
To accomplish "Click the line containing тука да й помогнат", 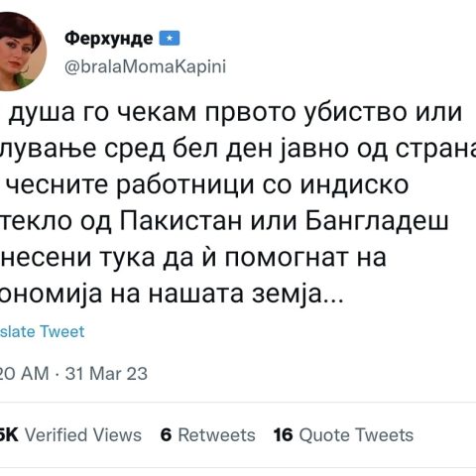I will pyautogui.click(x=193, y=257).
